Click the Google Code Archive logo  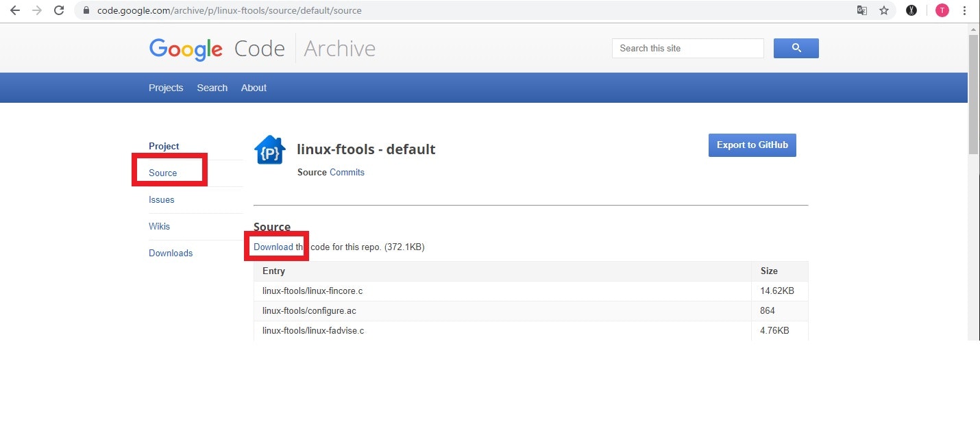pyautogui.click(x=262, y=49)
